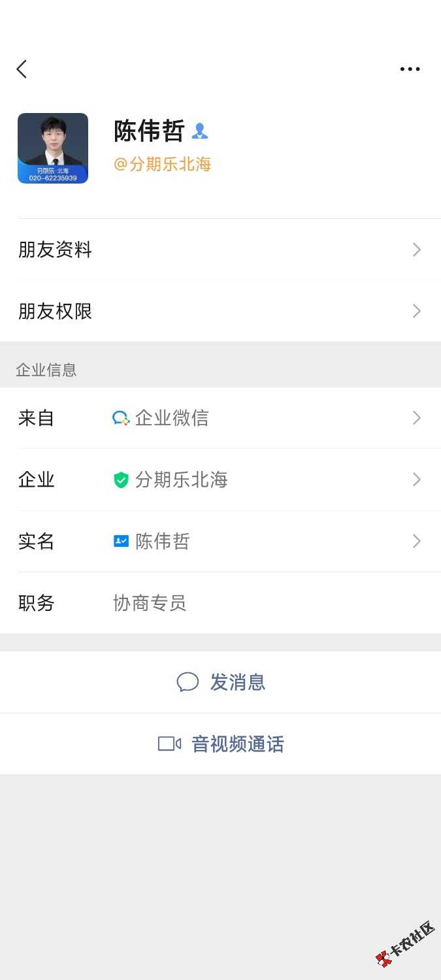Image resolution: width=441 pixels, height=980 pixels.
Task: Open the three-dot more options menu
Action: (410, 69)
